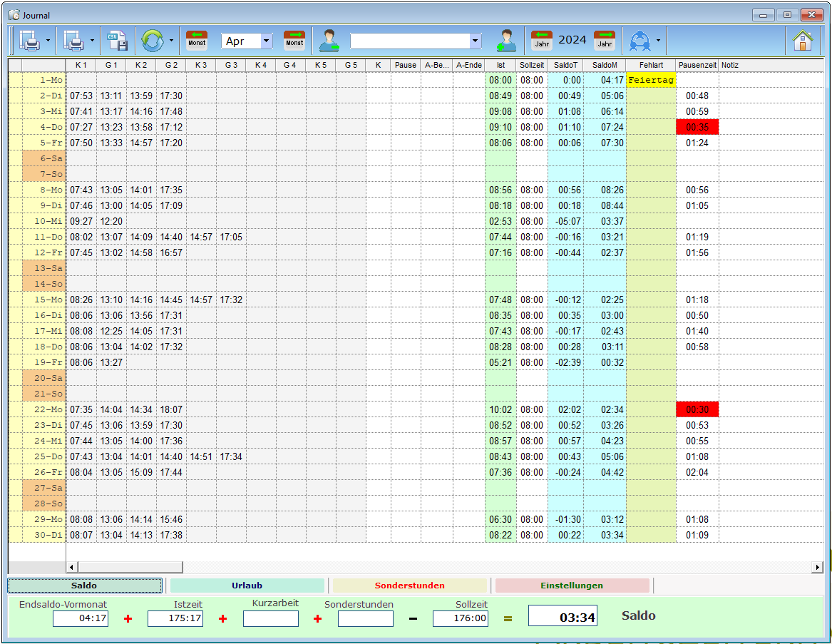Switch to the Urlaub tab

point(247,586)
